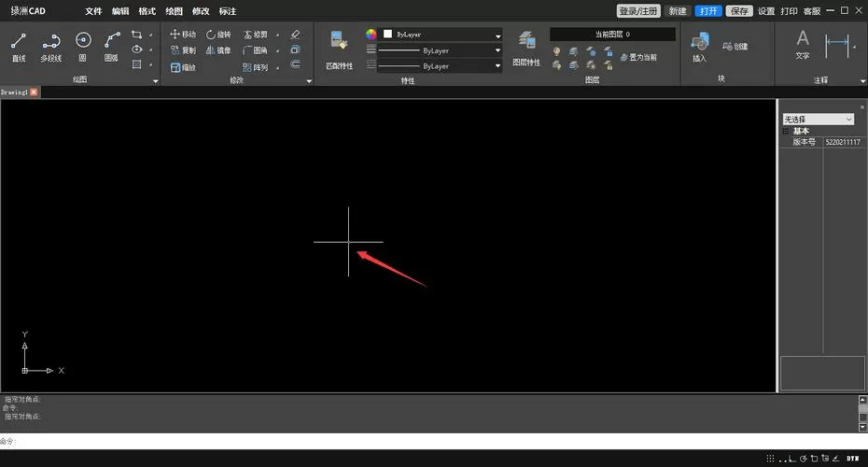Select the 多段线 polyline tool
Image resolution: width=868 pixels, height=467 pixels.
[x=51, y=47]
